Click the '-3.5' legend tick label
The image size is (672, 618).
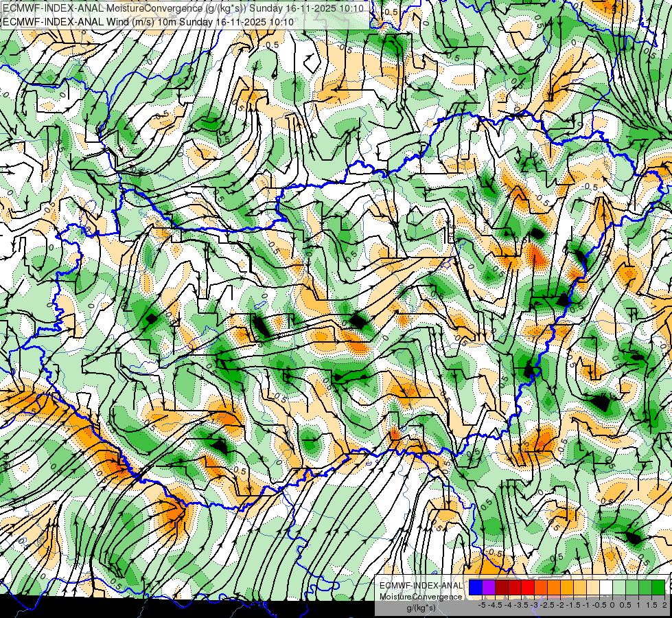pos(521,605)
